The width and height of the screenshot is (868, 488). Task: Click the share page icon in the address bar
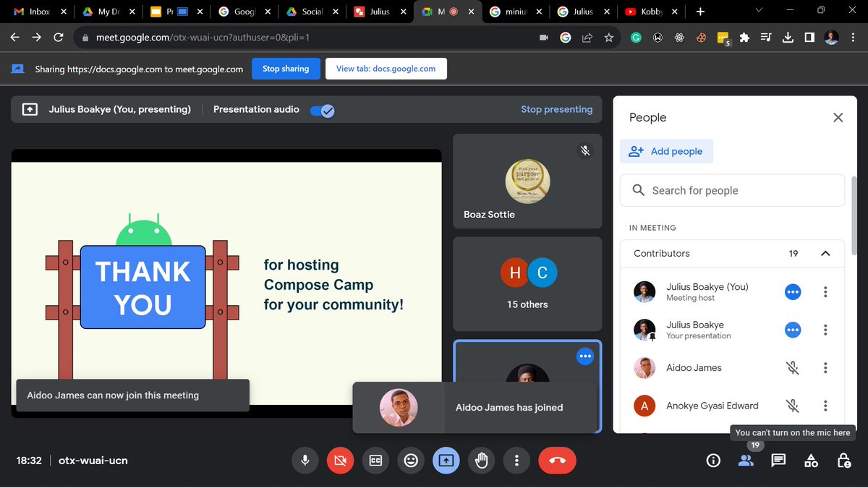[x=587, y=38]
